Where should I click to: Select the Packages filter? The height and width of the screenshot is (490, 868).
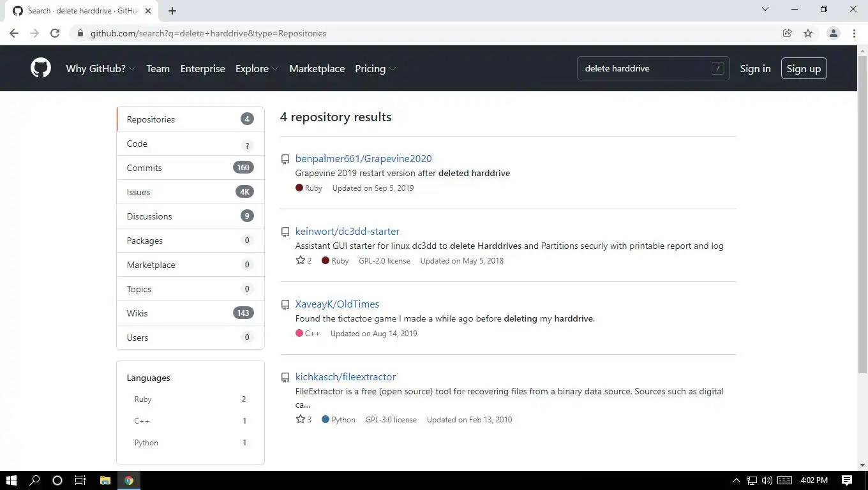pyautogui.click(x=190, y=241)
